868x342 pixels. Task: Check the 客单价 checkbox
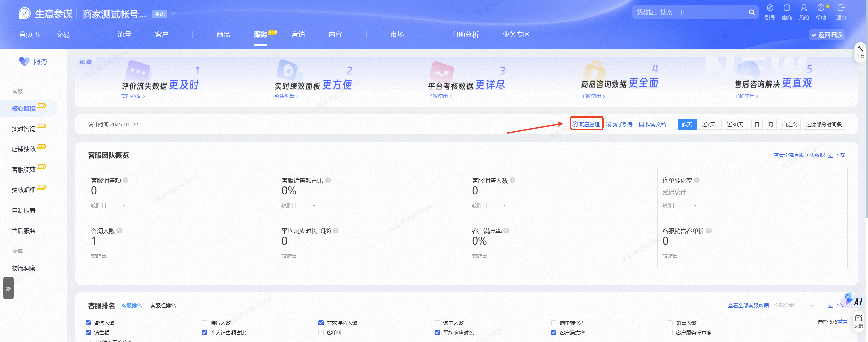click(x=321, y=332)
